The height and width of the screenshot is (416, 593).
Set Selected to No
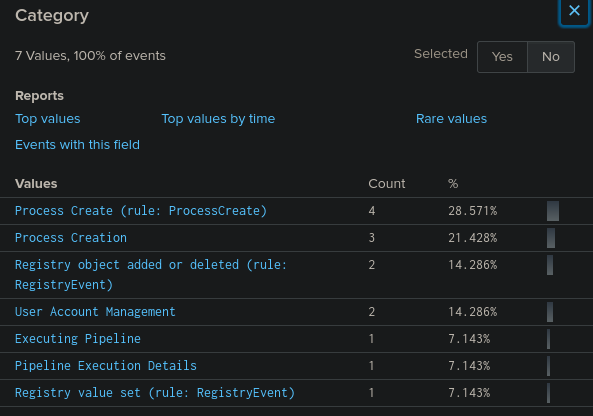click(x=551, y=57)
